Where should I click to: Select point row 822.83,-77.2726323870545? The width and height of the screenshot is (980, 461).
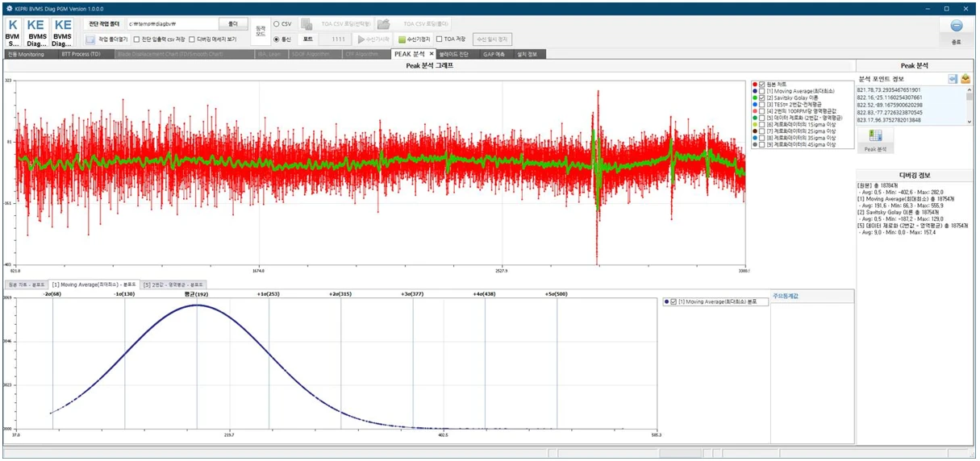pyautogui.click(x=911, y=112)
